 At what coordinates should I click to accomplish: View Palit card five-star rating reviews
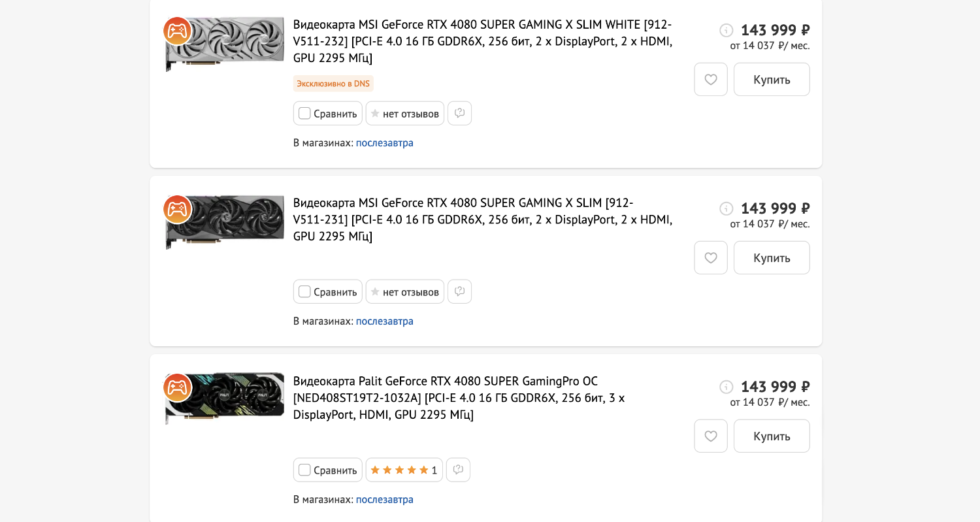click(x=404, y=470)
